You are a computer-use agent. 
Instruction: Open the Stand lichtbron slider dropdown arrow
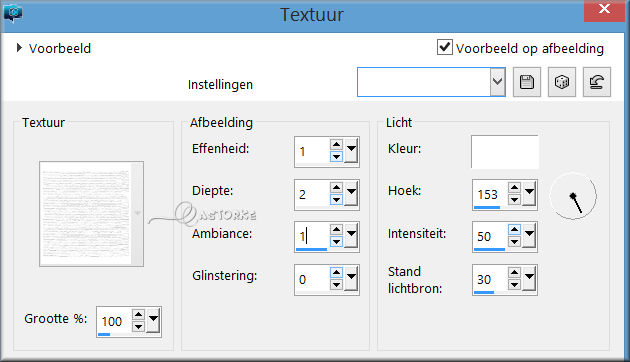[530, 278]
